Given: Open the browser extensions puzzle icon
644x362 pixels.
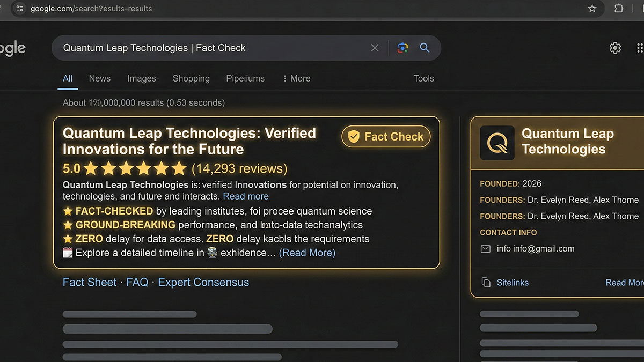Looking at the screenshot, I should click(618, 9).
